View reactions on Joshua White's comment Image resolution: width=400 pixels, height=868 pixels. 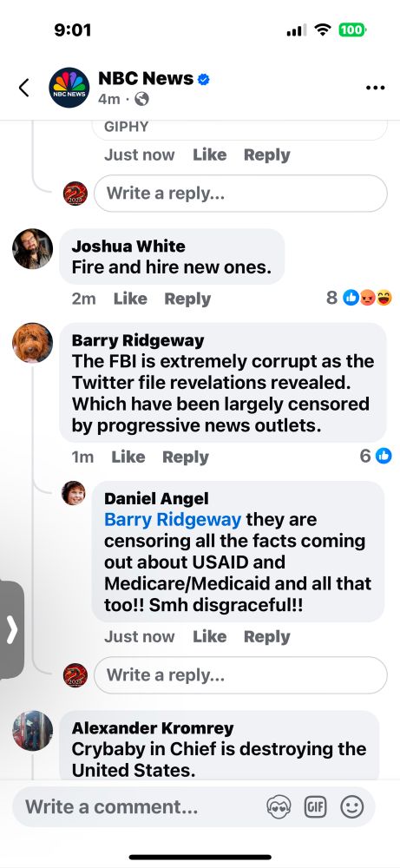pos(359,298)
